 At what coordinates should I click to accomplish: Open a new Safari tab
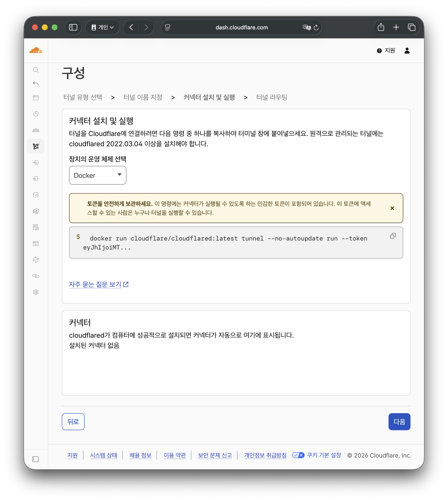[x=396, y=27]
